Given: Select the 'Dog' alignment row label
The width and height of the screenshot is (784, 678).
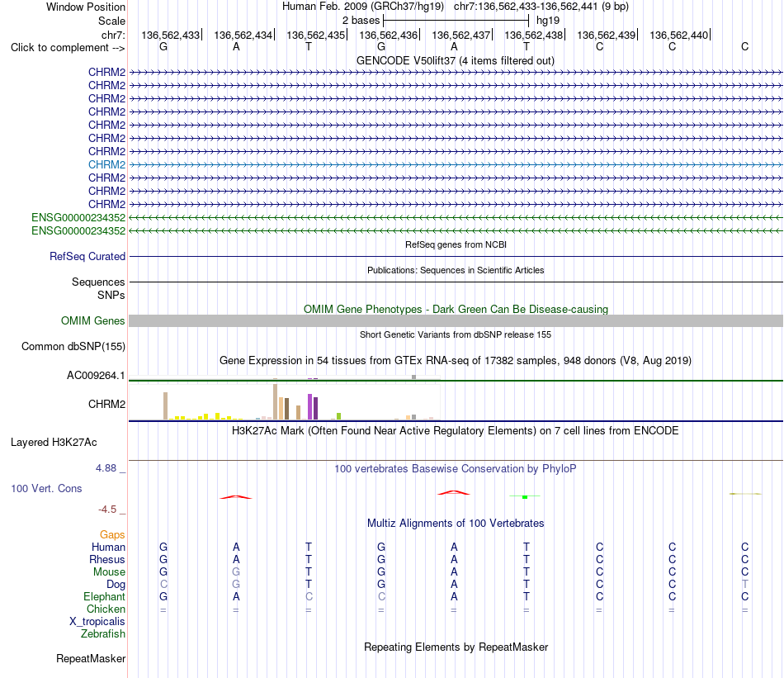Looking at the screenshot, I should [x=116, y=585].
